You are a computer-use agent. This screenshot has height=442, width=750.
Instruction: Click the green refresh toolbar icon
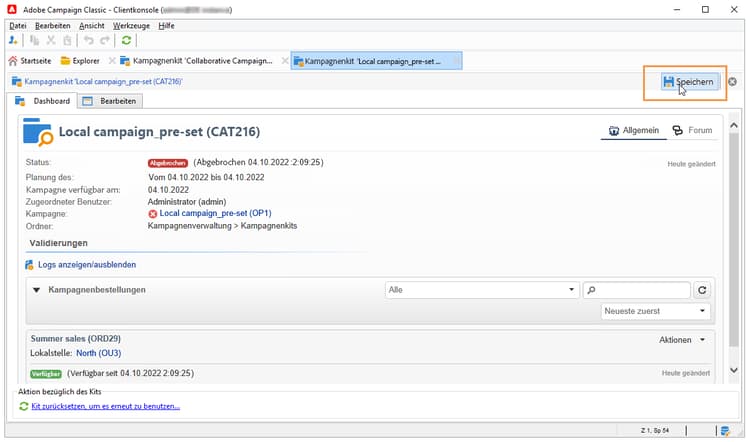coord(126,41)
